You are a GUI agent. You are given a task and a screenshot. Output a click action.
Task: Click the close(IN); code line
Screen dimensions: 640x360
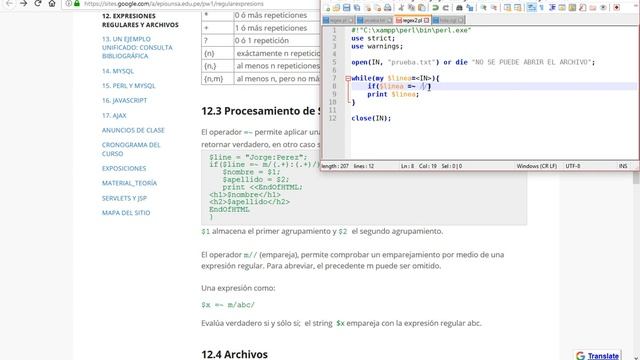[371, 118]
